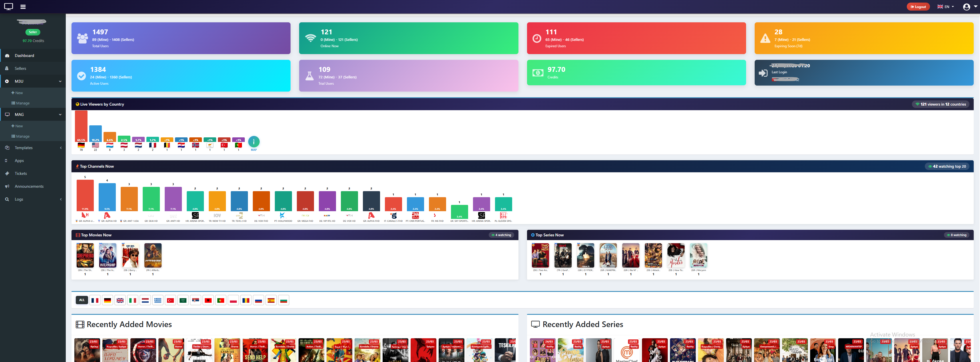
Task: Open the EN language dropdown
Action: click(945, 7)
